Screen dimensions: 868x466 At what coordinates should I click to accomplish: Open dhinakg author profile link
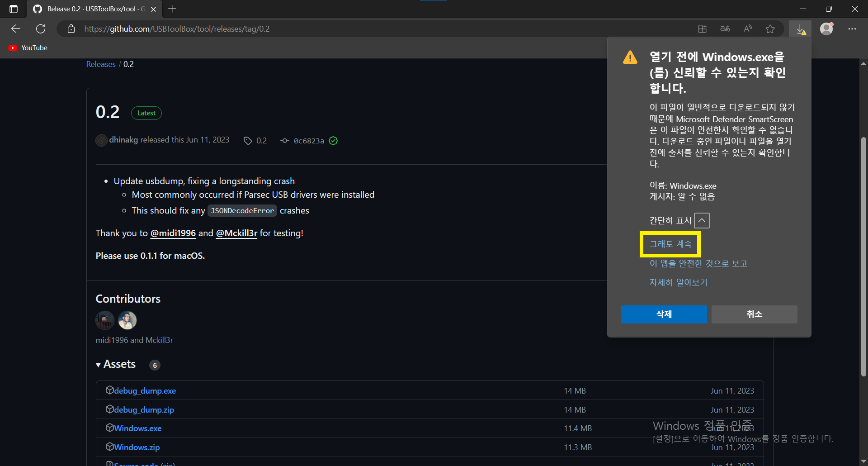(123, 140)
